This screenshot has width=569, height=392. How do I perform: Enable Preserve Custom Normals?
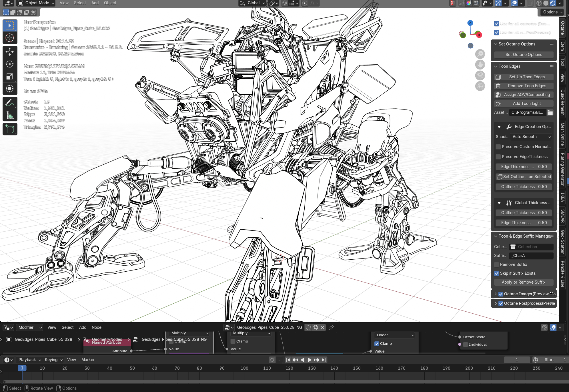(x=498, y=147)
